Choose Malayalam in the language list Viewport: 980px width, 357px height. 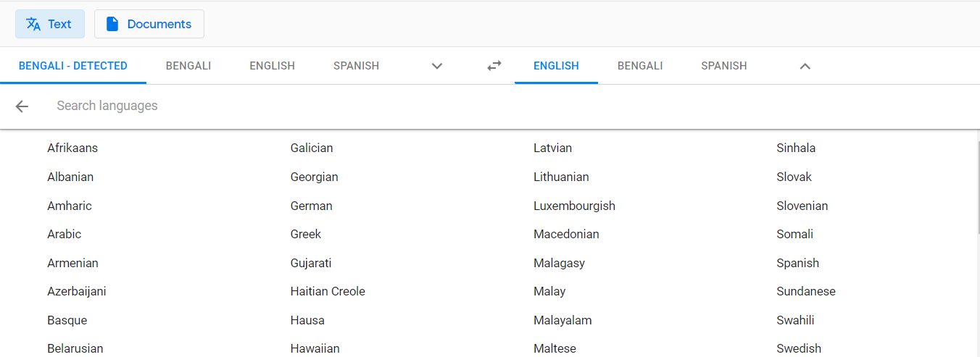tap(562, 320)
